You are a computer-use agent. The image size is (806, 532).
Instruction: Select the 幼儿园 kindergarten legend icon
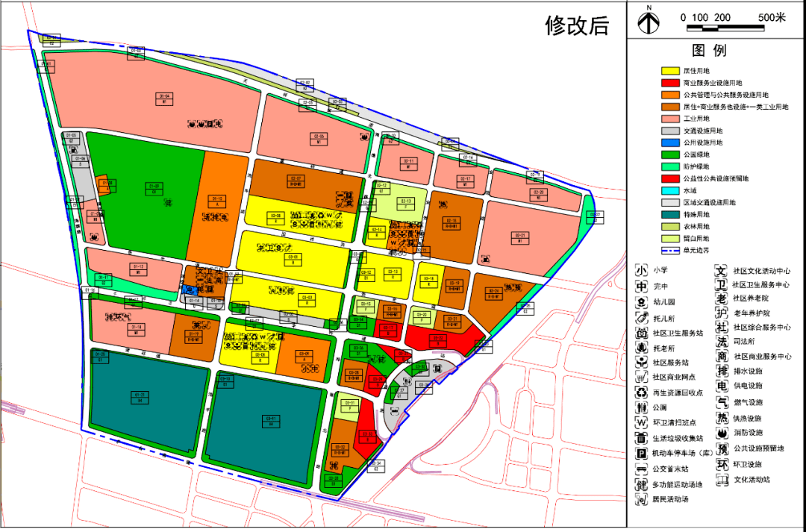641,302
